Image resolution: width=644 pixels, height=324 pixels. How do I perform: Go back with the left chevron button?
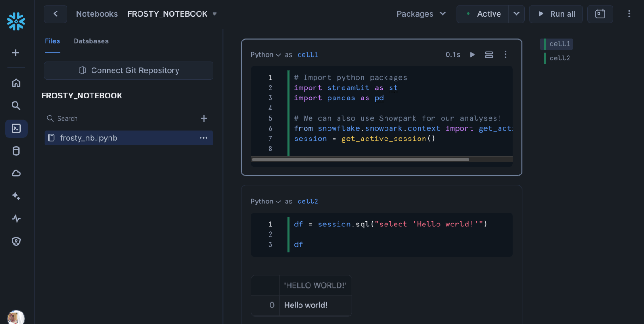coord(55,14)
